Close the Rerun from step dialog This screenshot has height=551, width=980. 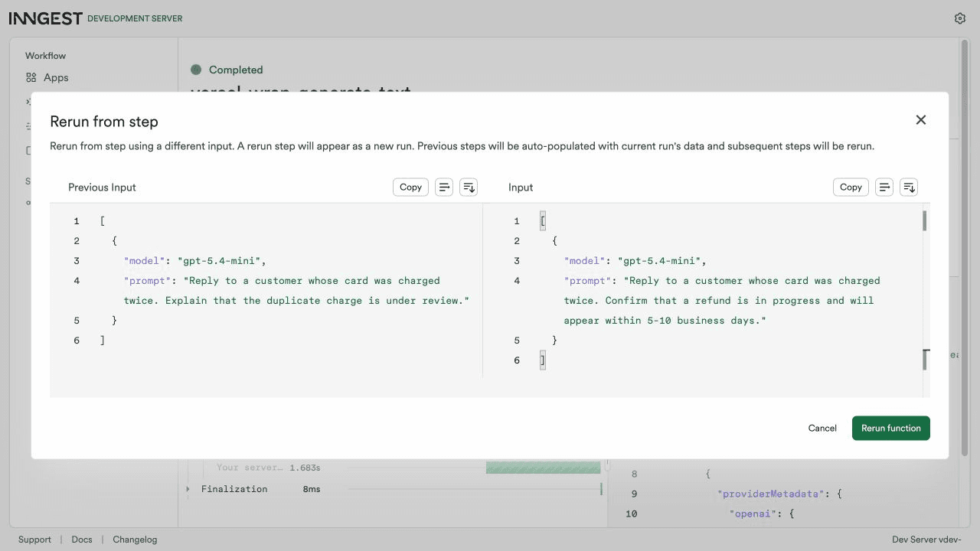click(921, 119)
